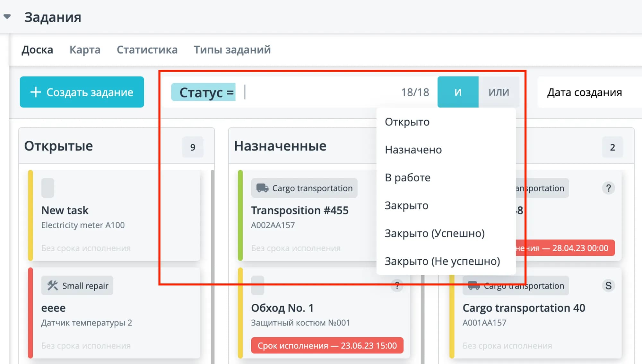The height and width of the screenshot is (364, 642).
Task: Click plus icon in Создать задание button
Action: click(x=36, y=92)
